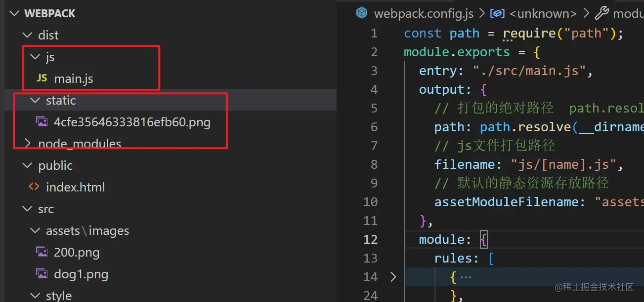Click line number 12 in the gutter
Image resolution: width=644 pixels, height=302 pixels.
371,239
